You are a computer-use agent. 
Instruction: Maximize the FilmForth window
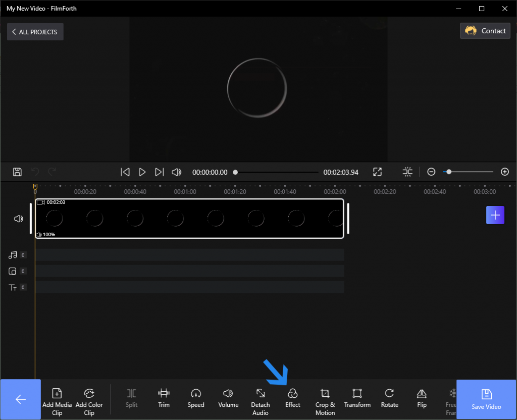click(x=481, y=9)
